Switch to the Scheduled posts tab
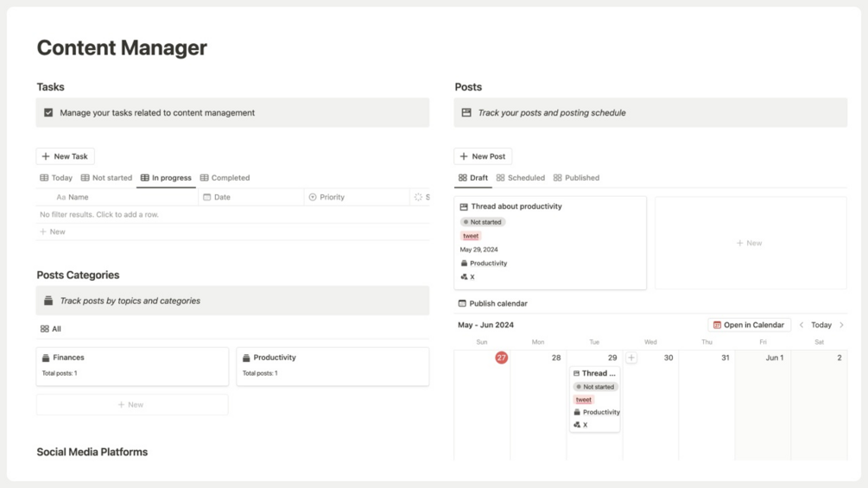The width and height of the screenshot is (868, 488). point(520,178)
